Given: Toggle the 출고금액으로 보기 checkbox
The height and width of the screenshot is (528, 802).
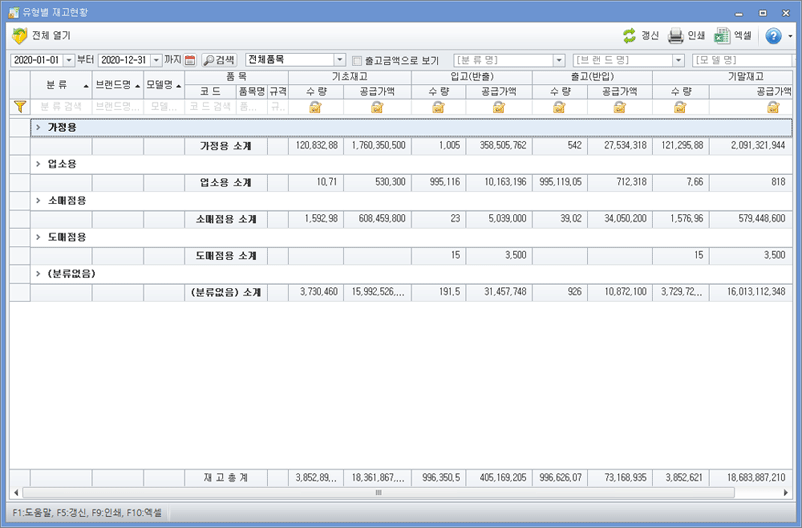Looking at the screenshot, I should click(x=357, y=60).
